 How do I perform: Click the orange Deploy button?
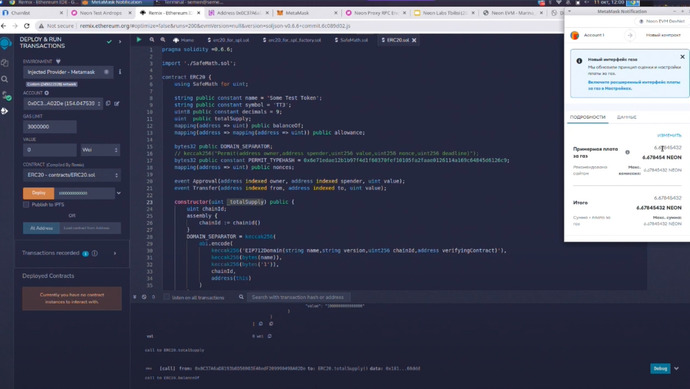[x=39, y=193]
